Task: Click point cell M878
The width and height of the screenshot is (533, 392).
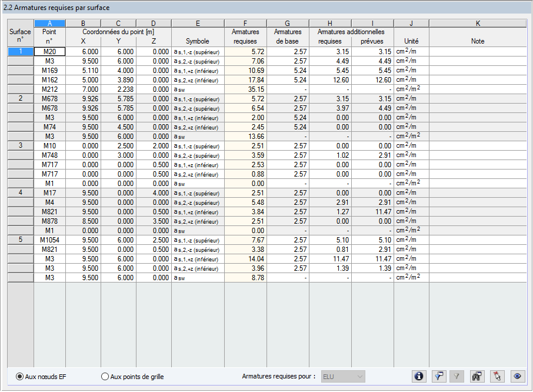Action: pos(49,221)
